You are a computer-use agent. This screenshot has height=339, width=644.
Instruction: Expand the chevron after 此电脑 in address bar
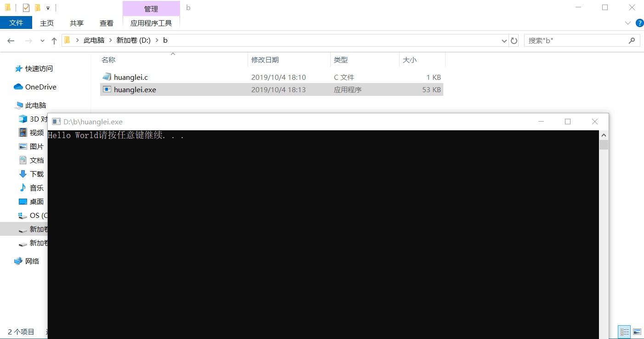[110, 40]
